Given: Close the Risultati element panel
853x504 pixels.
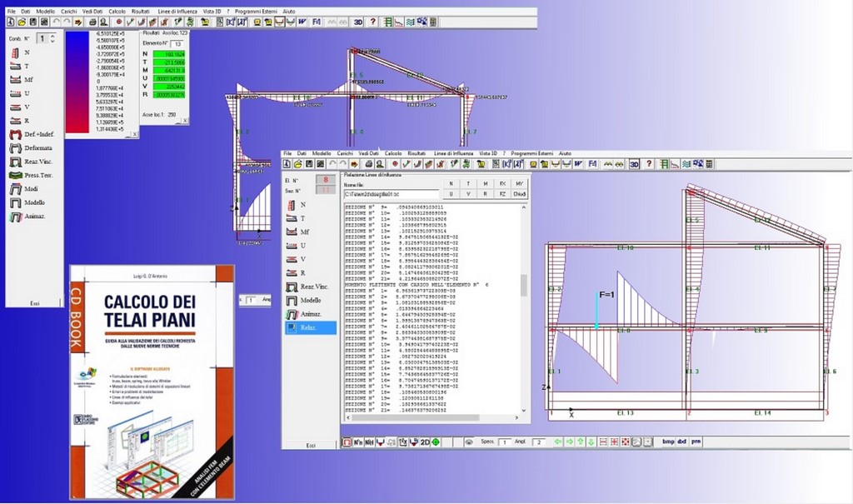Looking at the screenshot, I should click(x=184, y=121).
